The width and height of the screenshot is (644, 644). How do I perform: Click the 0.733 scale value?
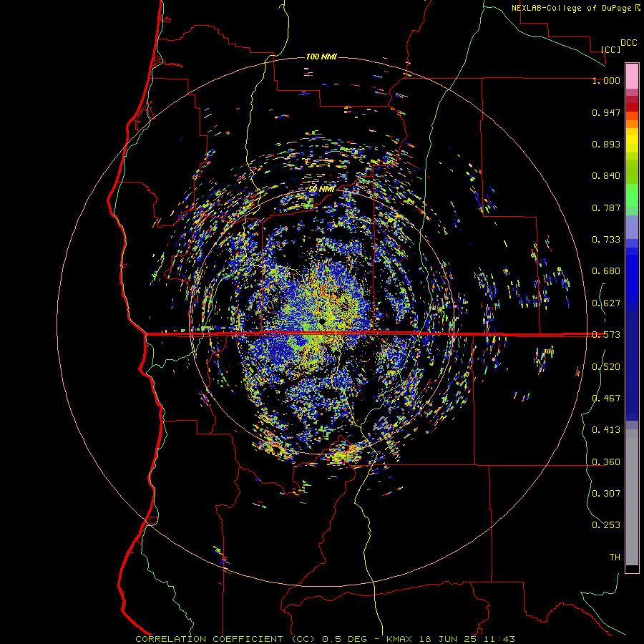point(606,240)
